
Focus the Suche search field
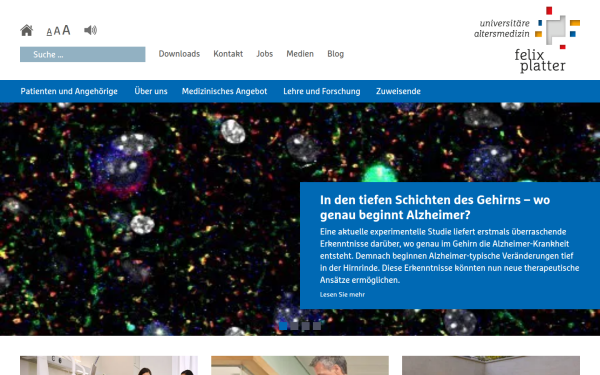pyautogui.click(x=83, y=54)
